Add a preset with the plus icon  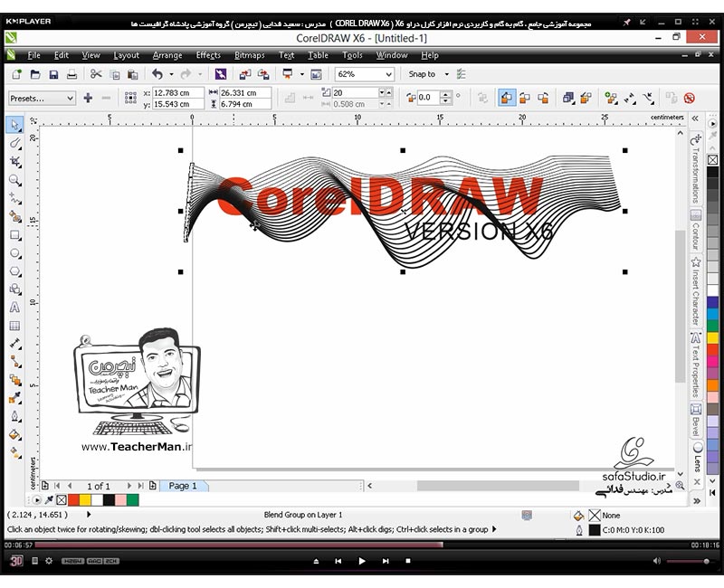[88, 98]
